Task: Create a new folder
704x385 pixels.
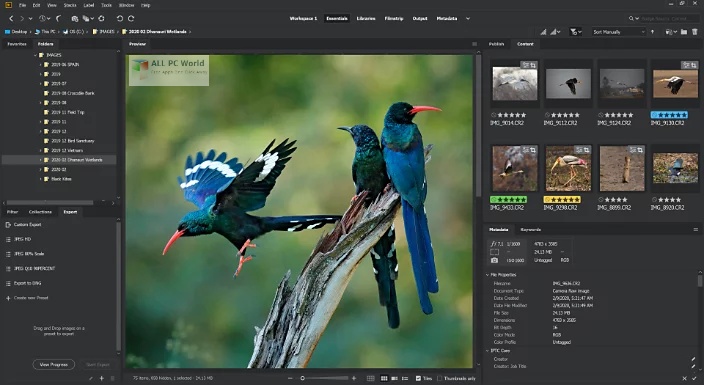Action: pyautogui.click(x=684, y=32)
